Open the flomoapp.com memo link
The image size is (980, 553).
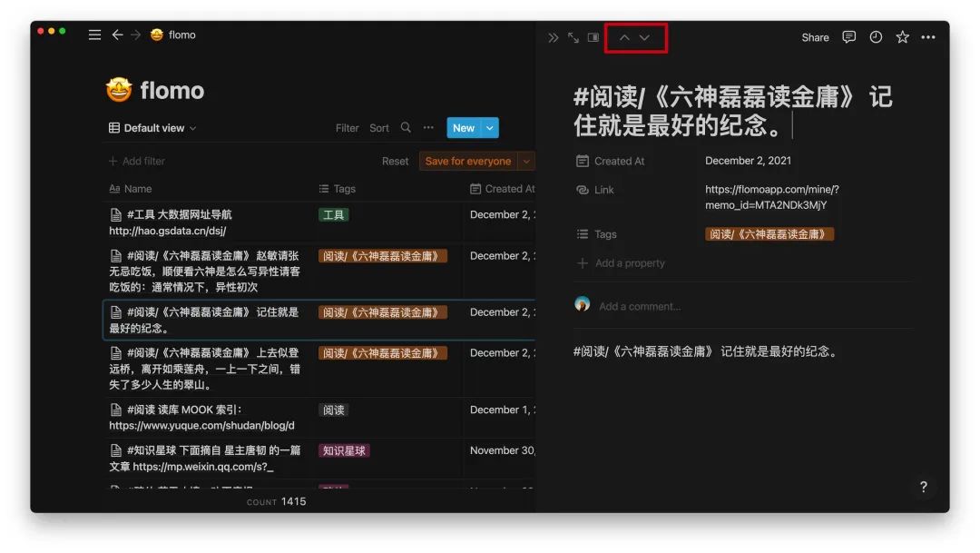(771, 197)
